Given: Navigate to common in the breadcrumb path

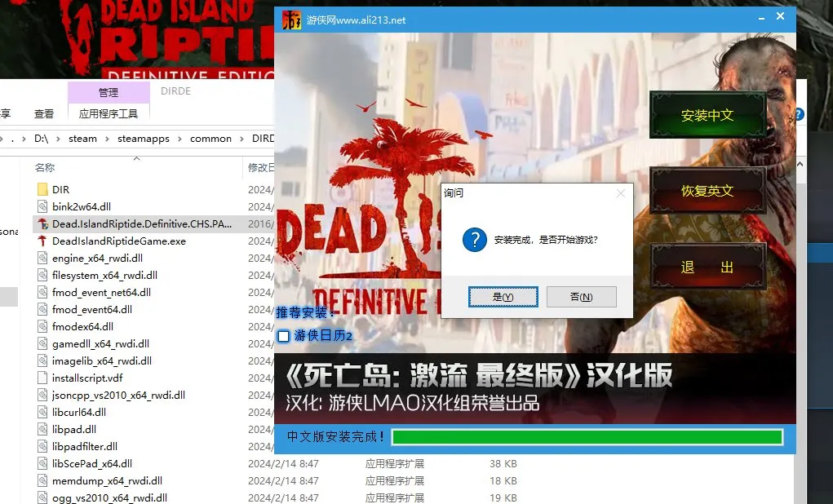Looking at the screenshot, I should coord(211,139).
